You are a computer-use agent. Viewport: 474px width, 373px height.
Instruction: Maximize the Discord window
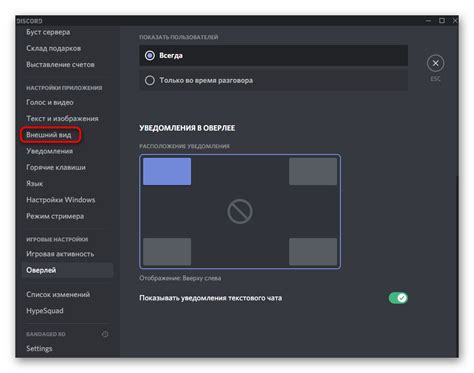coord(442,21)
